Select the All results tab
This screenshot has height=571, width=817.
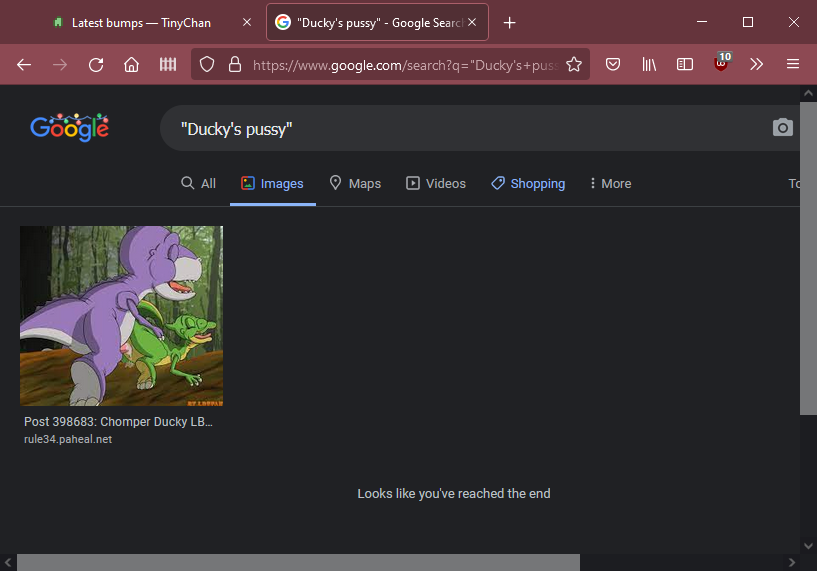coord(198,183)
